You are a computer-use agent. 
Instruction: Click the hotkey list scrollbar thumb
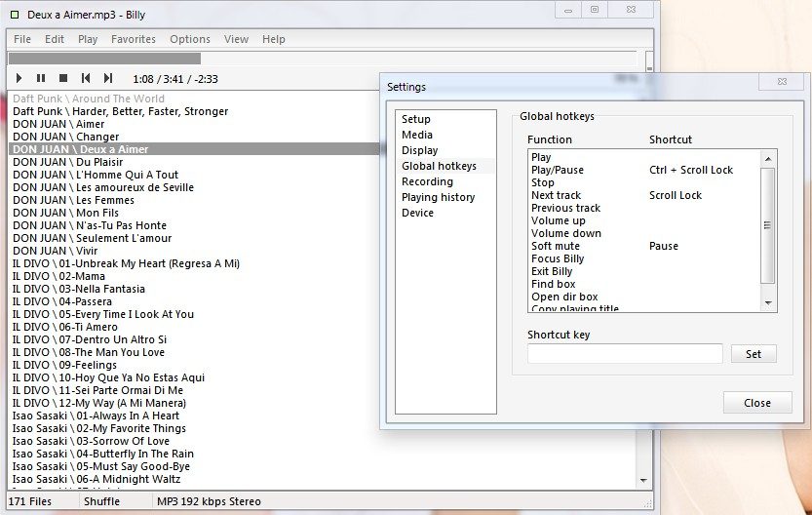coord(768,225)
